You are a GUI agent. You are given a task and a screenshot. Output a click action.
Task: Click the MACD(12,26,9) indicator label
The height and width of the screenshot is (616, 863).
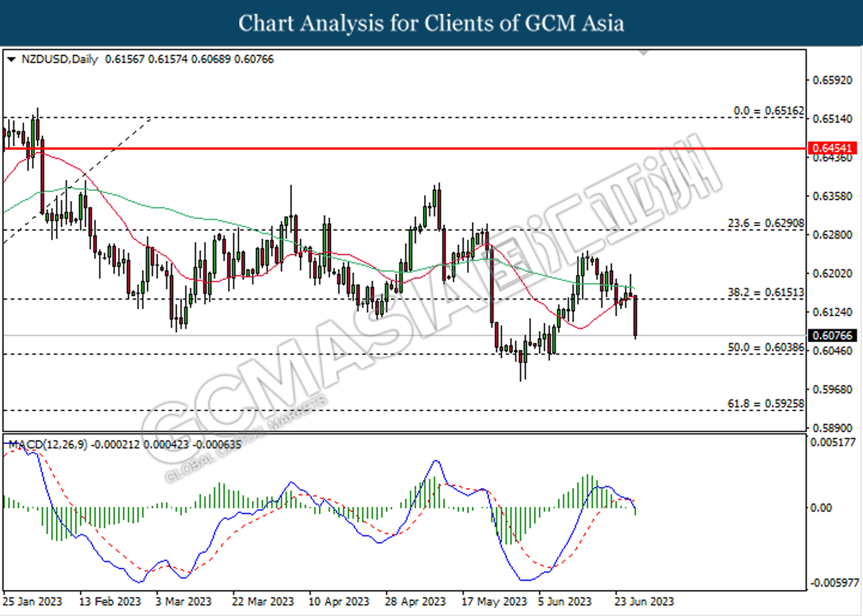point(48,445)
